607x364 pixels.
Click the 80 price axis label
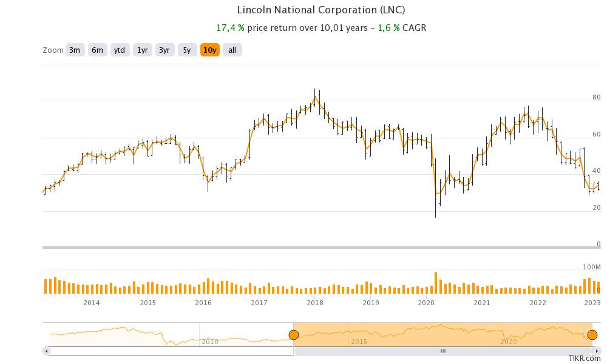click(597, 98)
